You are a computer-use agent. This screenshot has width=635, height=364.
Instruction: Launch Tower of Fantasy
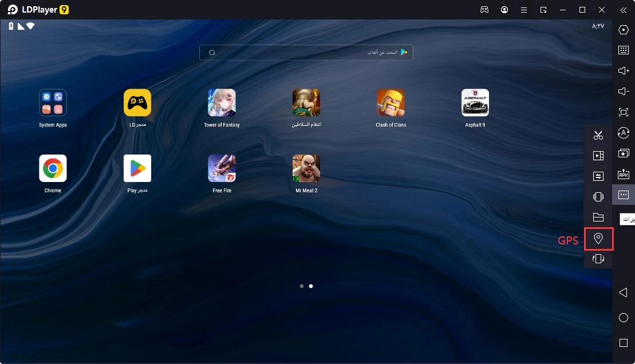pyautogui.click(x=222, y=103)
